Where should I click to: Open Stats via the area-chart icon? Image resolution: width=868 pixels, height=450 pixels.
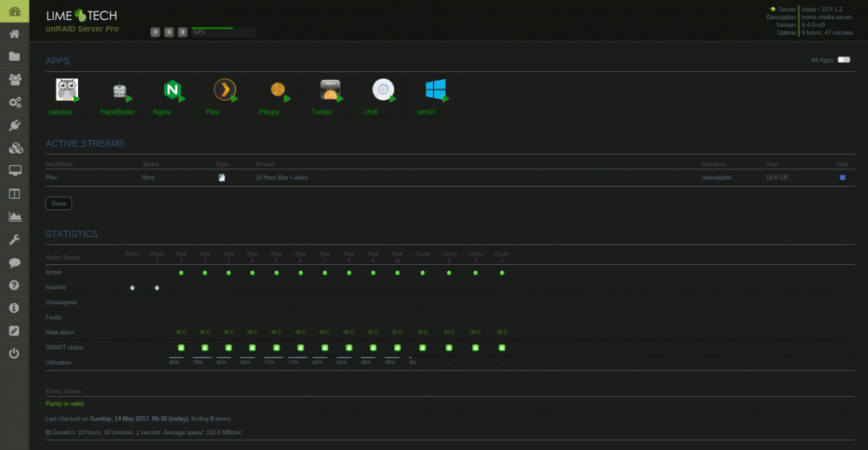click(x=15, y=216)
